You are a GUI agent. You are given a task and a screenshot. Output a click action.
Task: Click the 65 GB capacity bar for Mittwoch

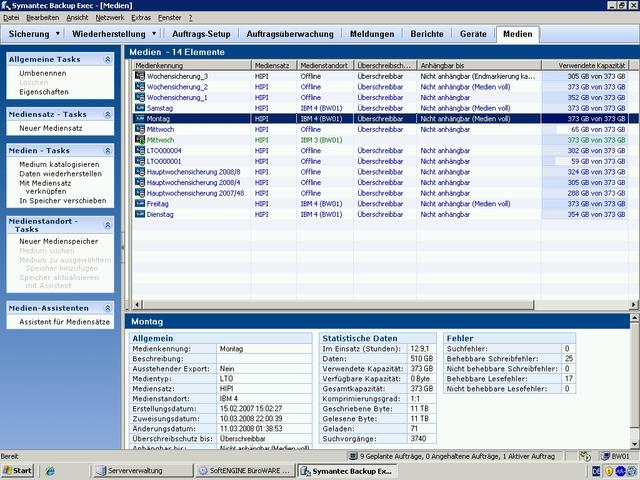click(585, 129)
